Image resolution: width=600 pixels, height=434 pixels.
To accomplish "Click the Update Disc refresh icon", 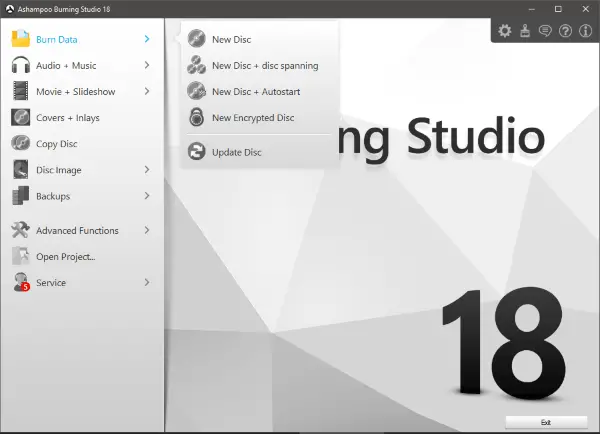I will coord(197,152).
